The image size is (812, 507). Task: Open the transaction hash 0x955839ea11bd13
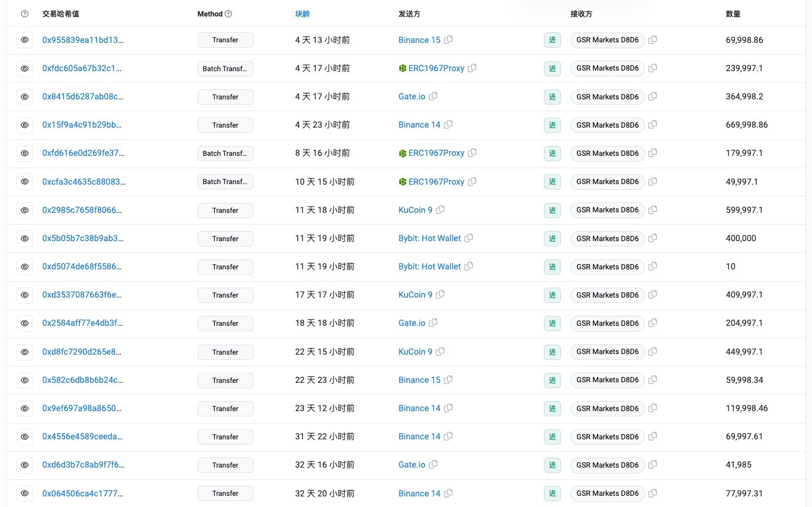coord(83,40)
